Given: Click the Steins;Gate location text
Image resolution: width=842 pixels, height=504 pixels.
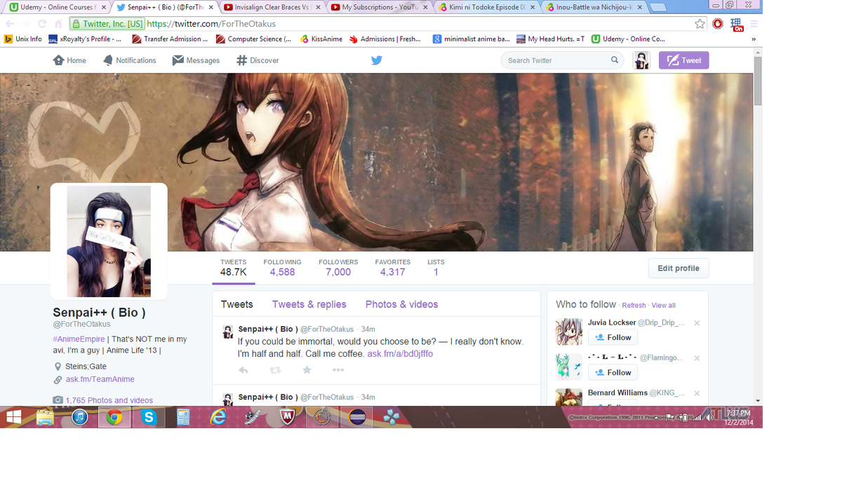Looking at the screenshot, I should 86,367.
